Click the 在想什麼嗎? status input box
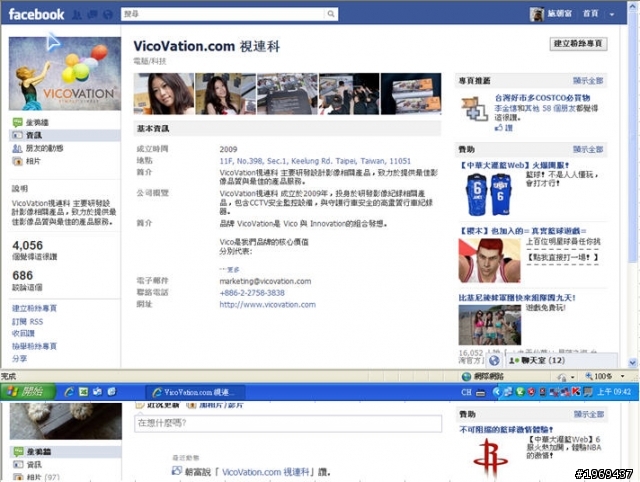Viewport: 640px width, 482px height. [288, 423]
